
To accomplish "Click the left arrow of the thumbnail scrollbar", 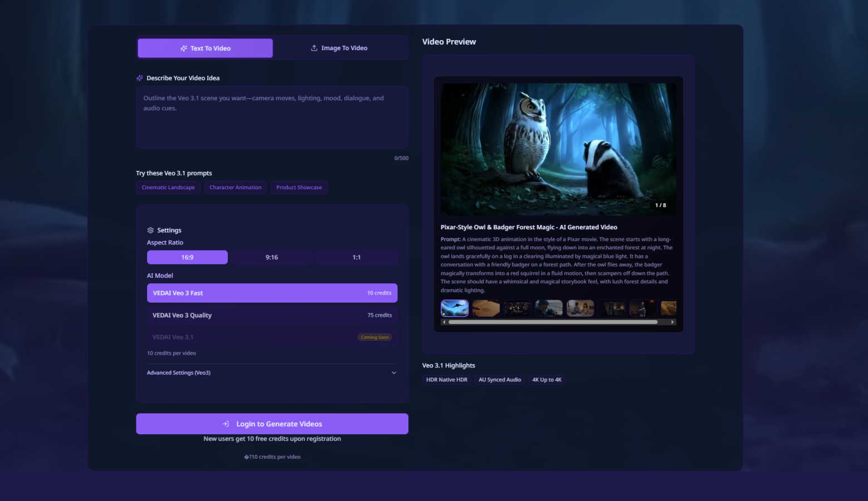I will click(x=444, y=322).
